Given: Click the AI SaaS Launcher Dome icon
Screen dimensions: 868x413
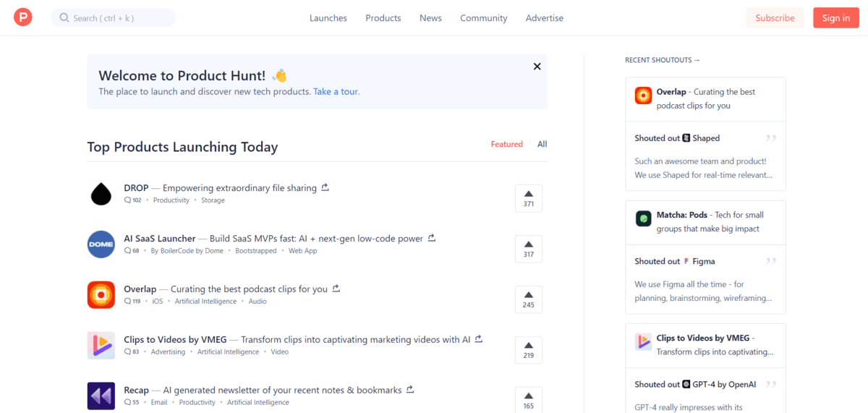Looking at the screenshot, I should coord(101,244).
